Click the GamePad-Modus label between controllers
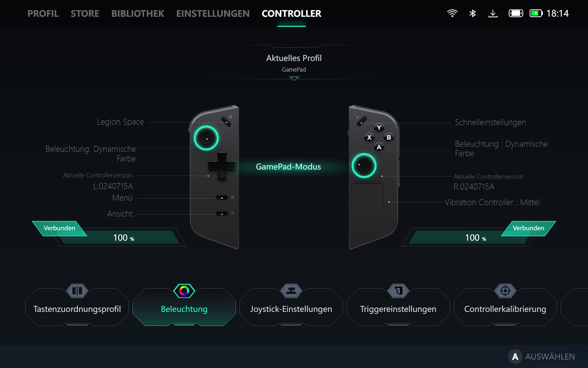Screen dimensions: 588x368 (x=288, y=167)
